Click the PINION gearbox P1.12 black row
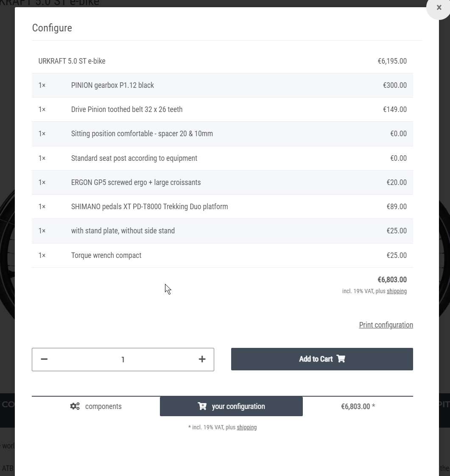The image size is (450, 476). click(x=112, y=85)
